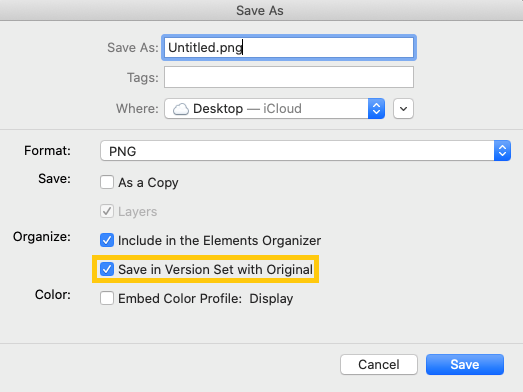
Task: Click the iCloud cloud icon beside Desktop
Action: [181, 109]
